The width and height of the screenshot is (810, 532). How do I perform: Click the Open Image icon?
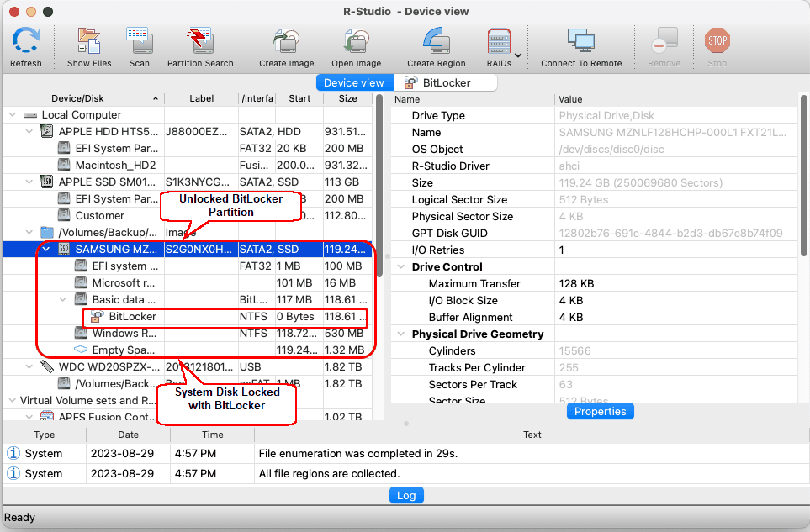click(356, 41)
